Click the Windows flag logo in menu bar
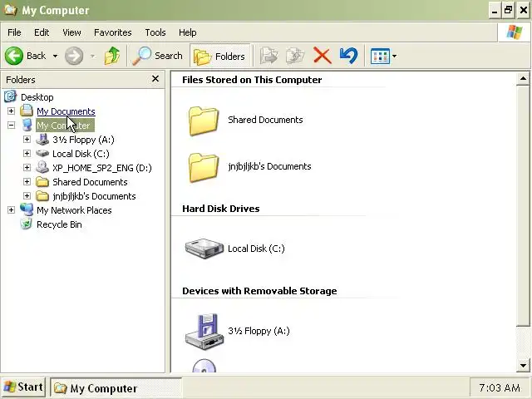Screen dimensions: 532x399 coord(514,32)
